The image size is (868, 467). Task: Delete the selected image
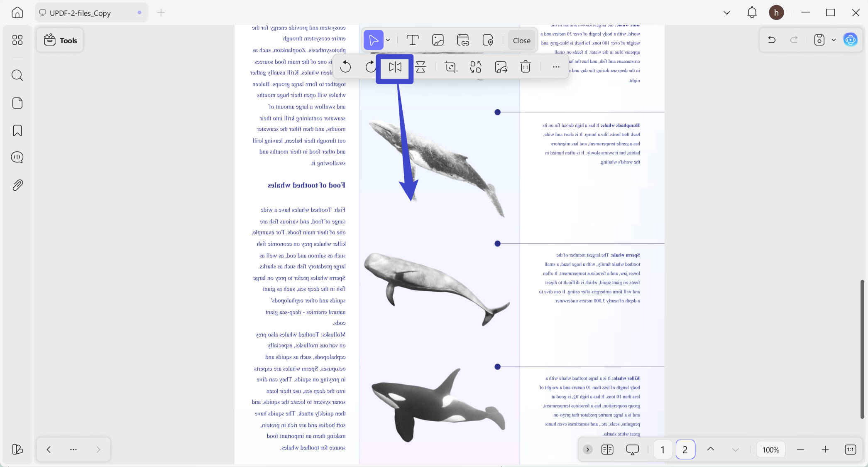point(526,67)
